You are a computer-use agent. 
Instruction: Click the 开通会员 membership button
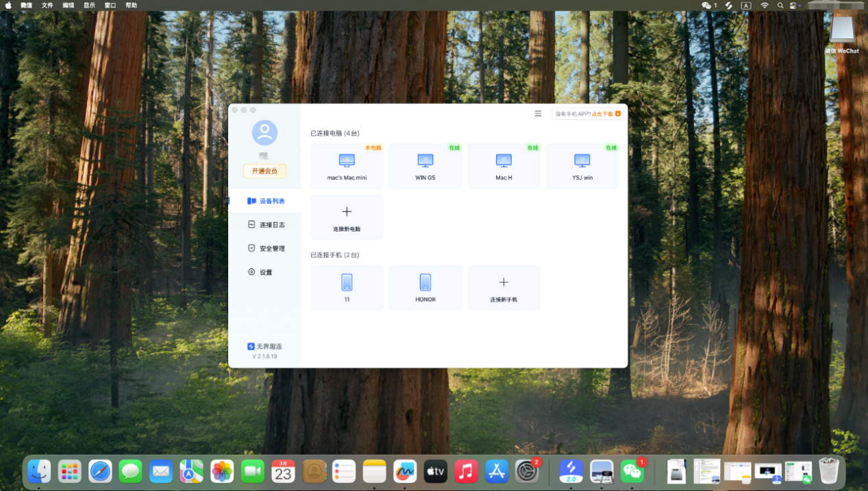point(264,171)
